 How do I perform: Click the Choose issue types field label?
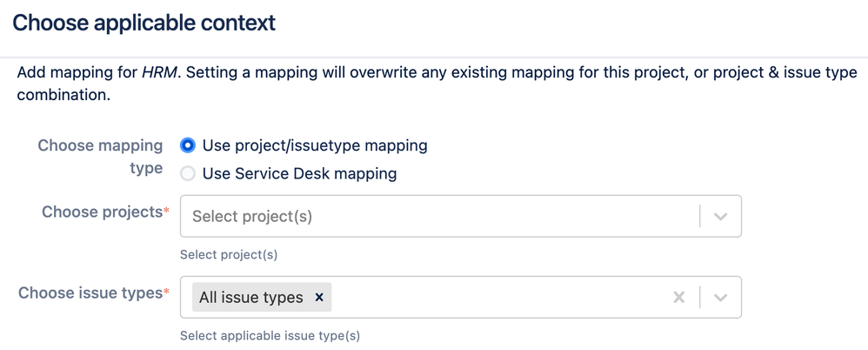[90, 293]
